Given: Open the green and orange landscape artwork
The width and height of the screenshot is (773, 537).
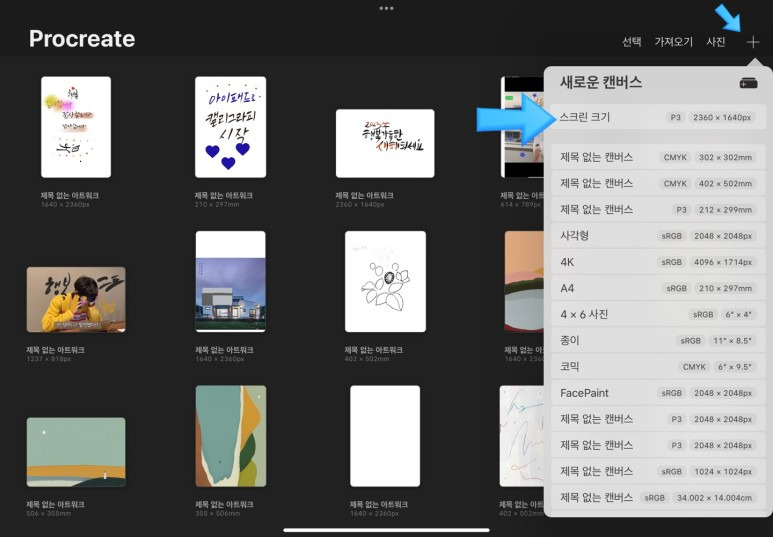Looking at the screenshot, I should [76, 452].
